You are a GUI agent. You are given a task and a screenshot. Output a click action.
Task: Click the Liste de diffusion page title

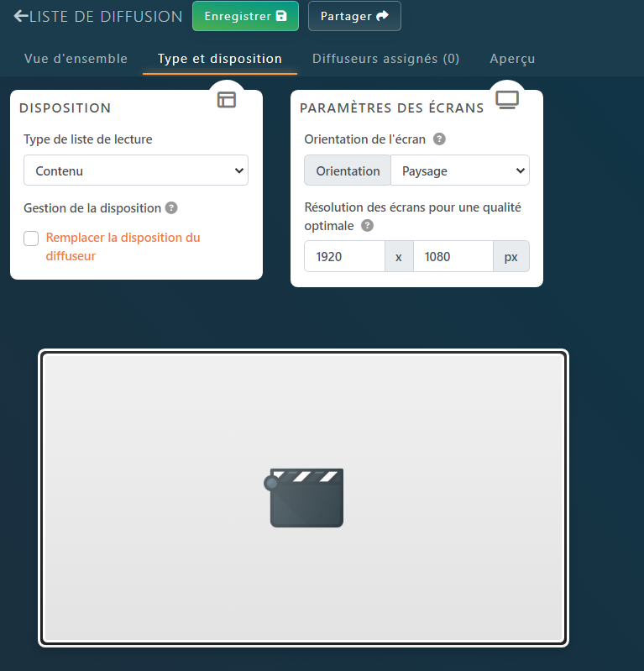106,16
